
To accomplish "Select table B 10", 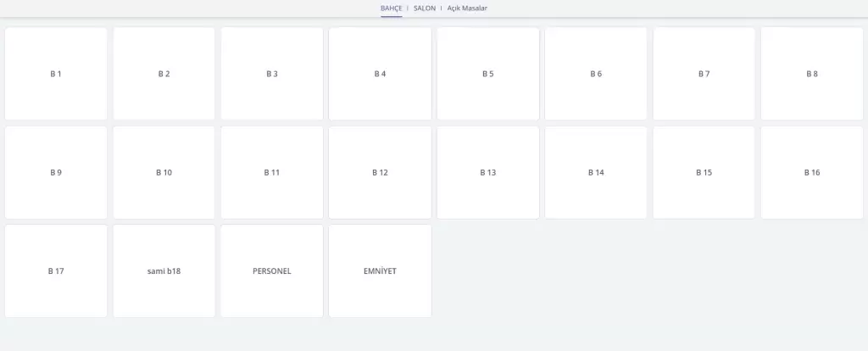I will click(164, 172).
